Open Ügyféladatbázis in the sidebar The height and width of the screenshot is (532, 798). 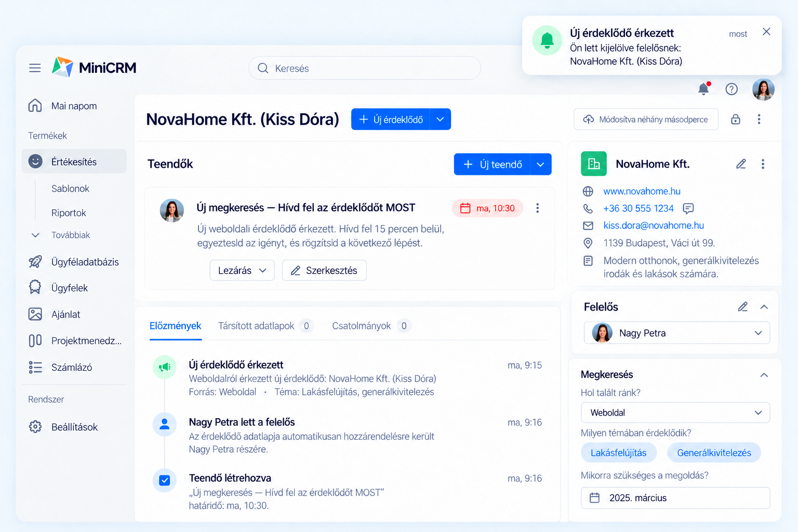point(74,262)
